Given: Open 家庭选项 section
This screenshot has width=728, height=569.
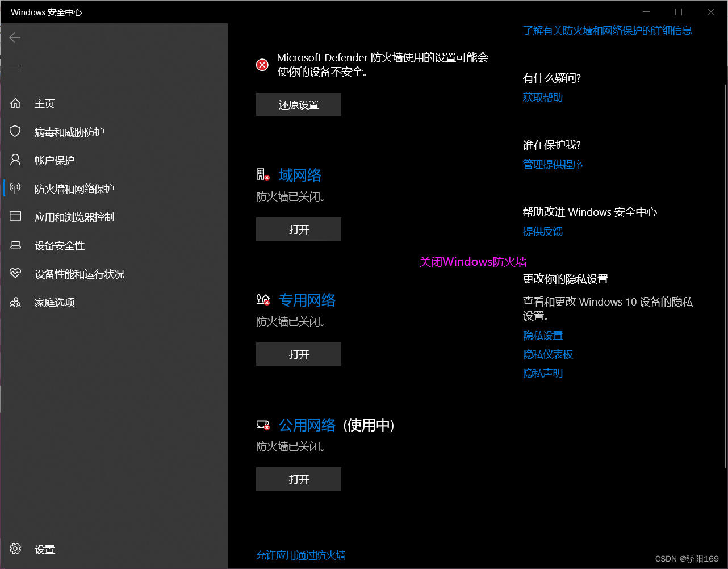Looking at the screenshot, I should [55, 302].
